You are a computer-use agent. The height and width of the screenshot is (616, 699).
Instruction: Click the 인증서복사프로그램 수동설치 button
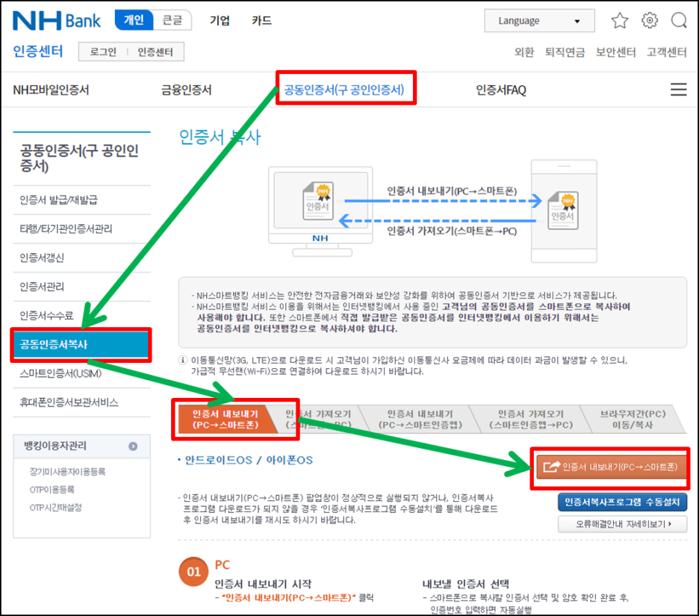pos(622,503)
